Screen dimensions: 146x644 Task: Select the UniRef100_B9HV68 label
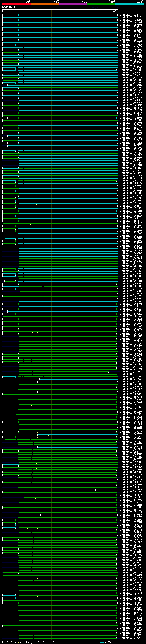[x=131, y=103]
